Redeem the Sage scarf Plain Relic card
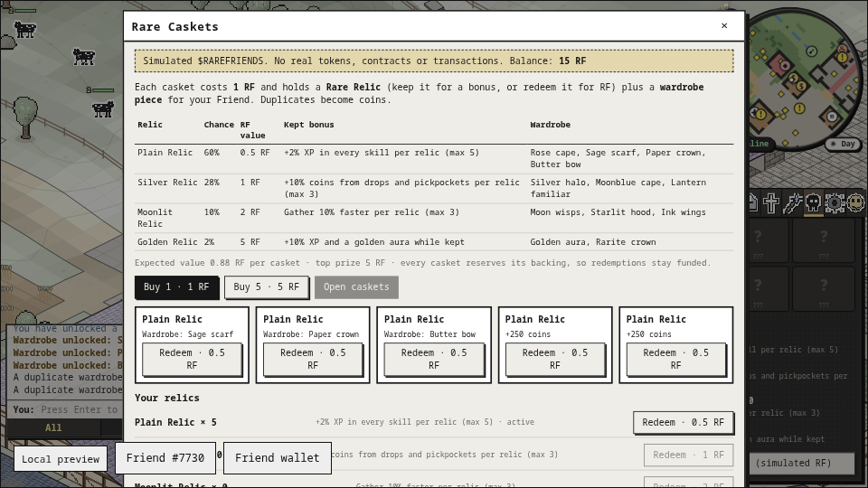 tap(192, 359)
